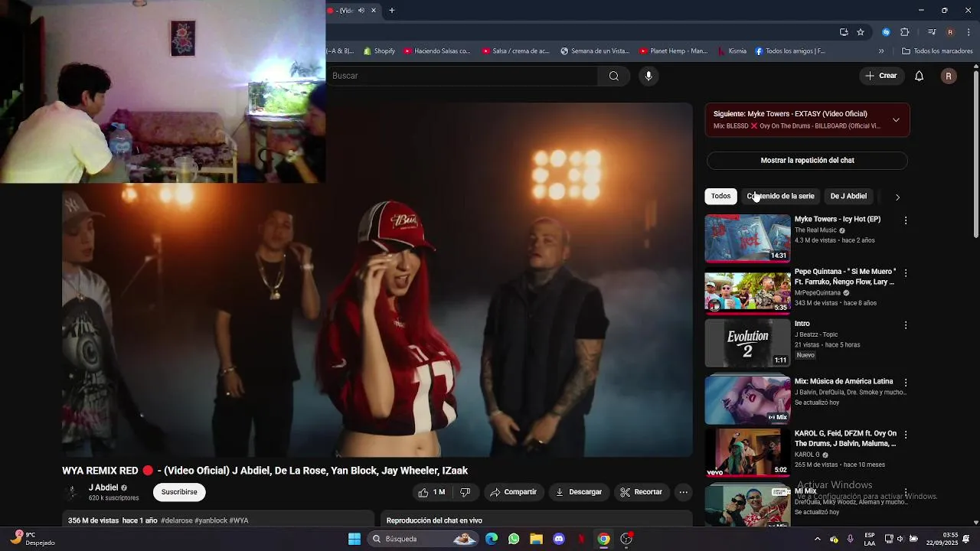Select the Todos filter chip
The width and height of the screenshot is (980, 551).
(720, 196)
